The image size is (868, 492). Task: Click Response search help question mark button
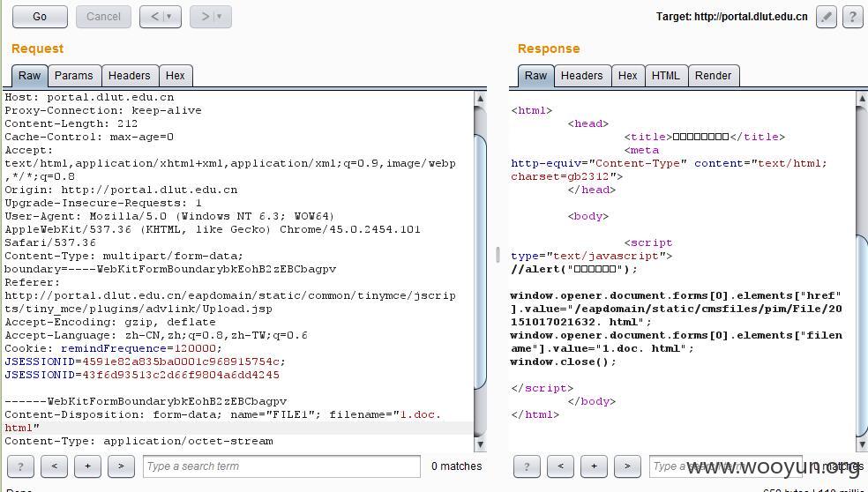tap(527, 466)
